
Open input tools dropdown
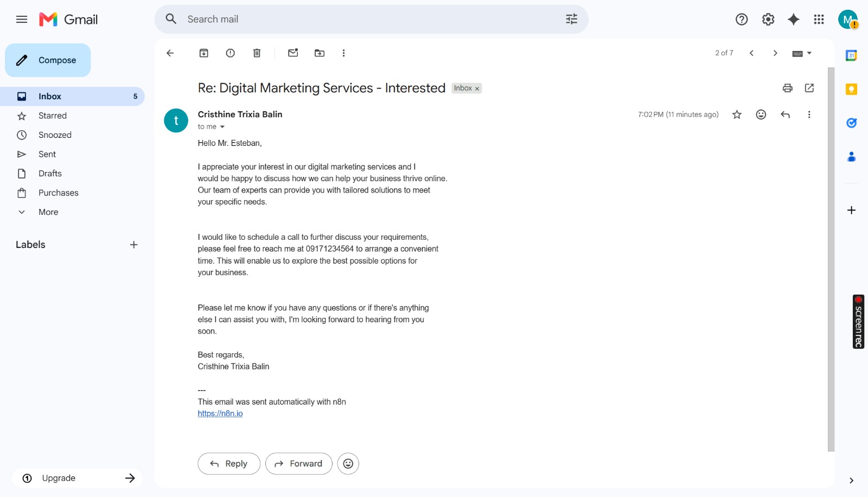click(802, 53)
